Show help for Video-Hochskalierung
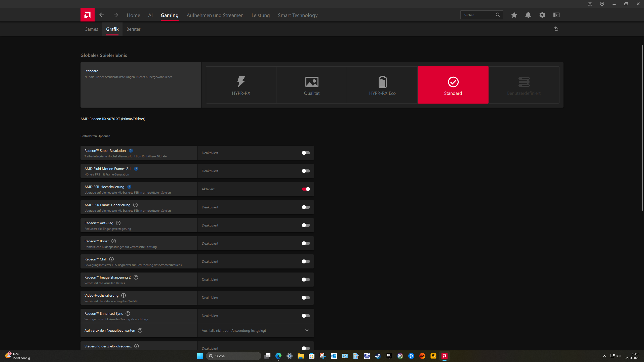The height and width of the screenshot is (362, 644). tap(124, 295)
